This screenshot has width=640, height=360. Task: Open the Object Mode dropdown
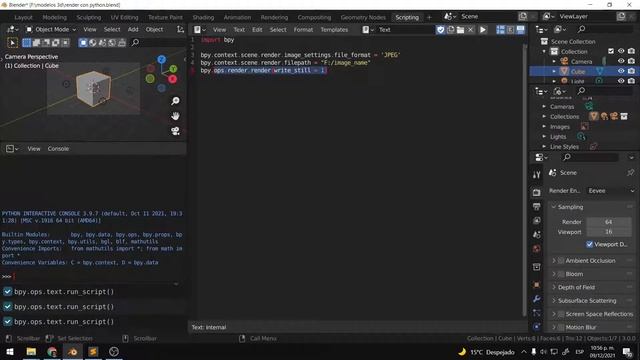click(51, 29)
